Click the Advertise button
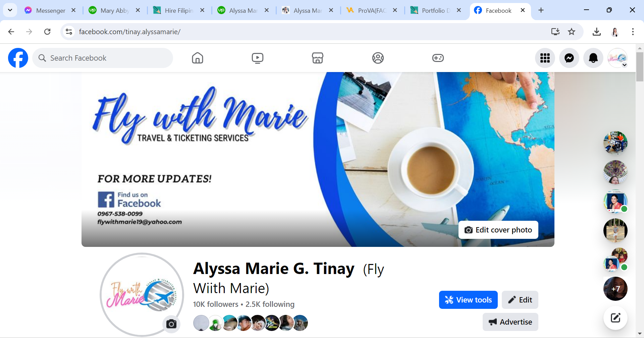Screen dimensions: 644x338 511,322
